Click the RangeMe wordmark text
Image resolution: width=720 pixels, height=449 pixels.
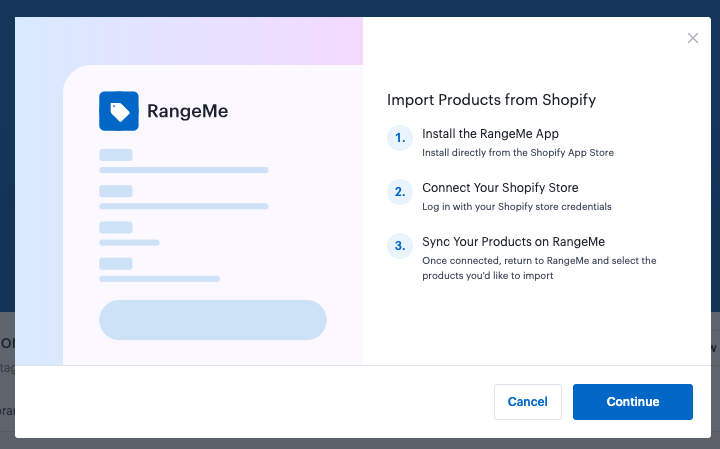[x=187, y=111]
